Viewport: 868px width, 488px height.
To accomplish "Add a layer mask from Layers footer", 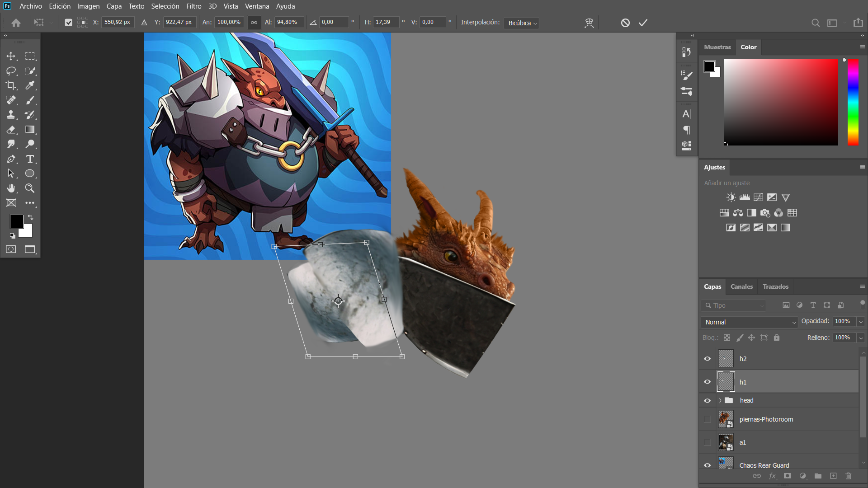I will pos(787,476).
